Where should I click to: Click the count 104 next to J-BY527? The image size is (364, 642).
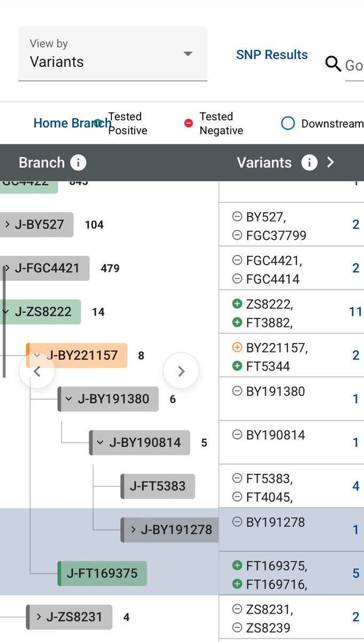point(94,225)
